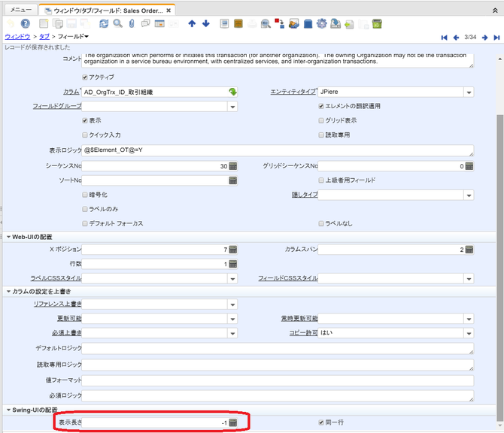Open the コピー許可 dropdown

click(x=469, y=334)
